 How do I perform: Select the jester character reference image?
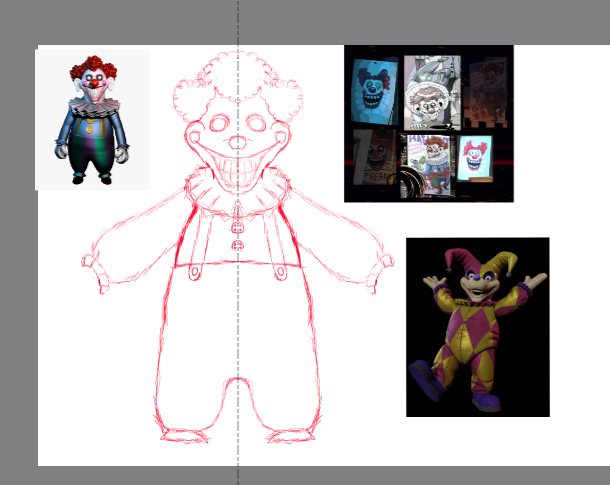(478, 327)
